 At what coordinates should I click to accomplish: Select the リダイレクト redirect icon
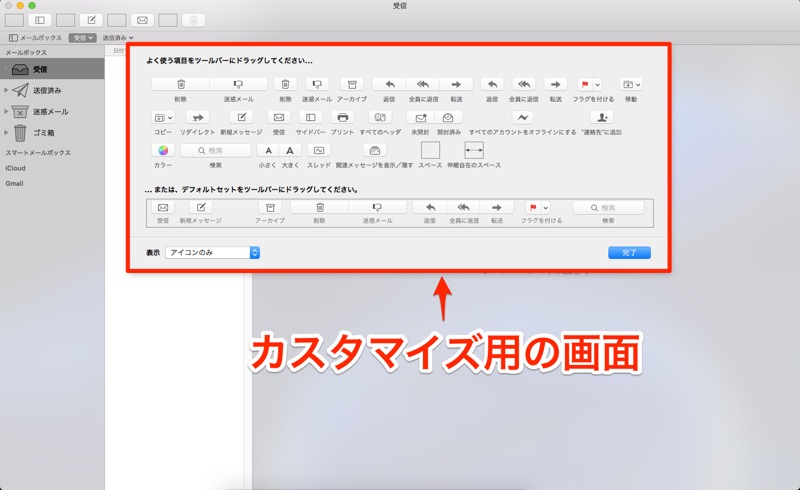pos(197,117)
